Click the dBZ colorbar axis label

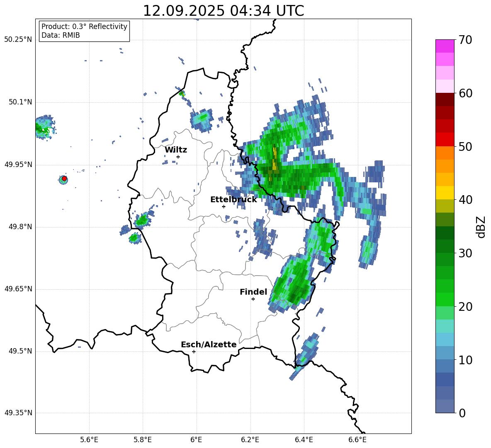tap(481, 227)
